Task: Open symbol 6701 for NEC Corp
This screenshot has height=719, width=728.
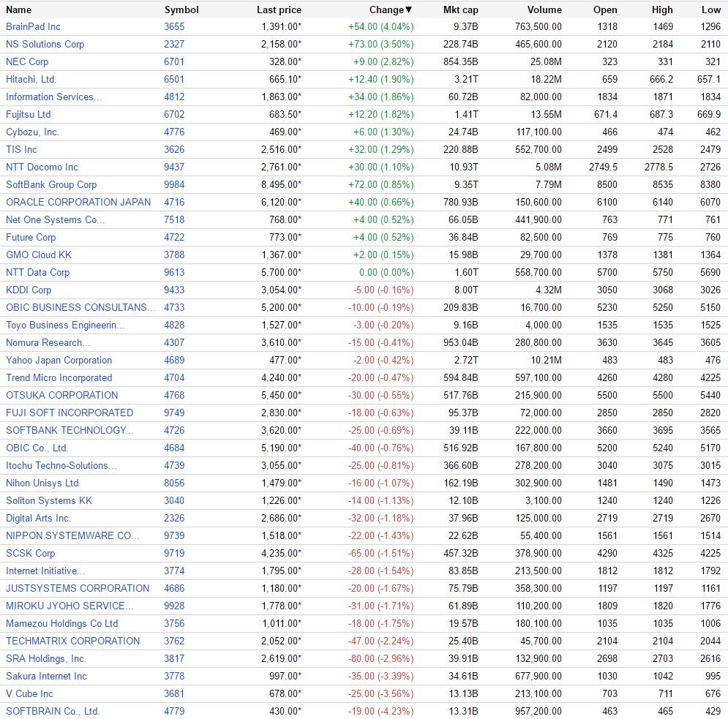Action: tap(174, 61)
